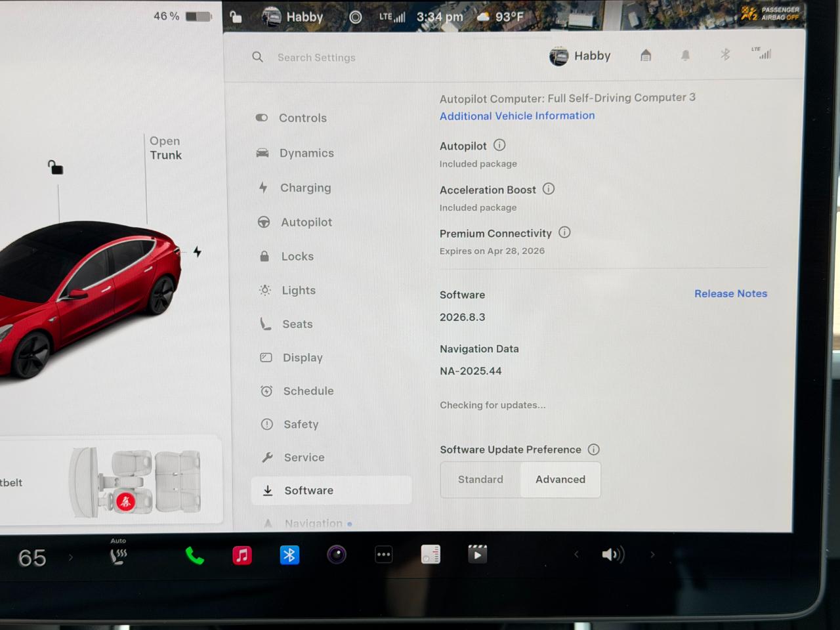
Task: View the Release Notes link
Action: coord(730,293)
